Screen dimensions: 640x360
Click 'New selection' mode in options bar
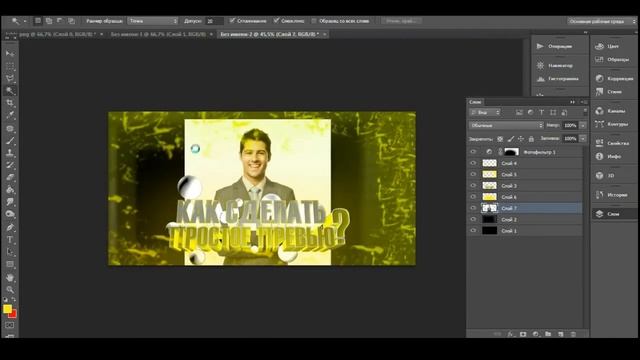pyautogui.click(x=38, y=20)
